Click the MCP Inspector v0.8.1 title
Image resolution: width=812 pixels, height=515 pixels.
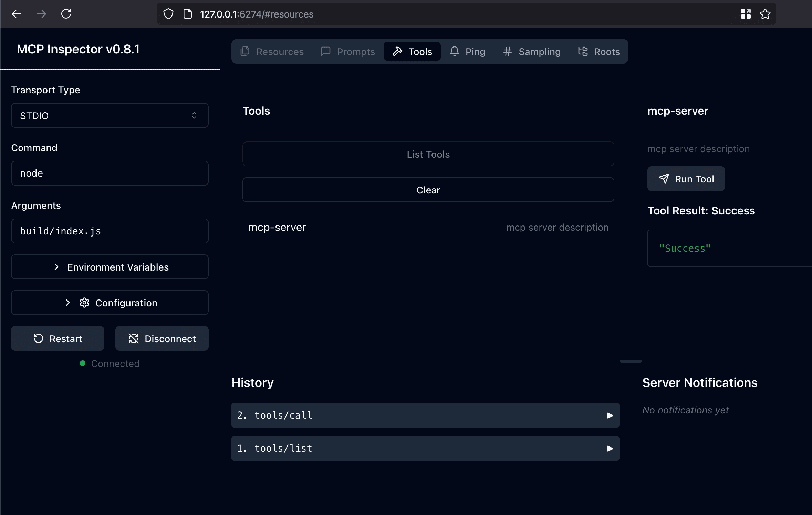click(78, 49)
